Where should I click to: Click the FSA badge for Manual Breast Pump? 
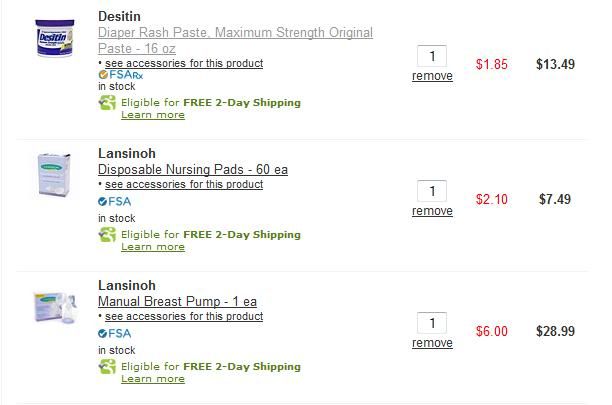point(114,333)
